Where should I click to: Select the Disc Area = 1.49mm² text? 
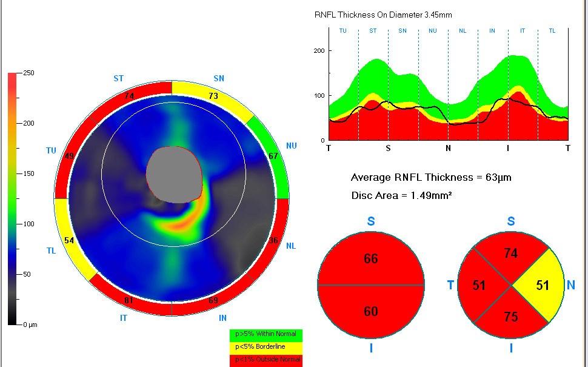(x=401, y=195)
